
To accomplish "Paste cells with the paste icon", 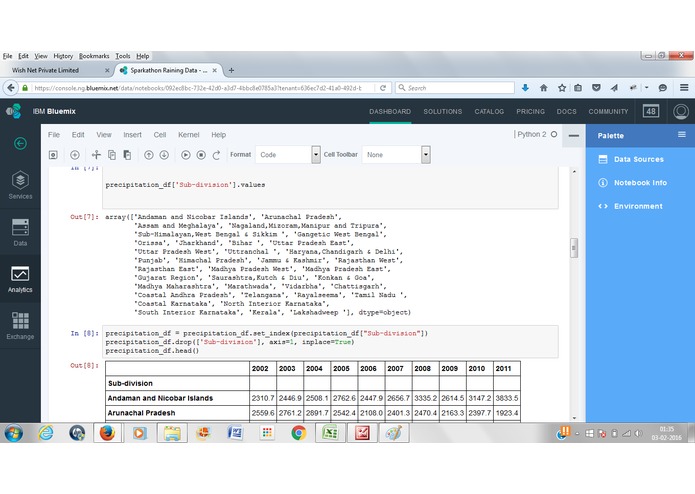I will (x=127, y=155).
